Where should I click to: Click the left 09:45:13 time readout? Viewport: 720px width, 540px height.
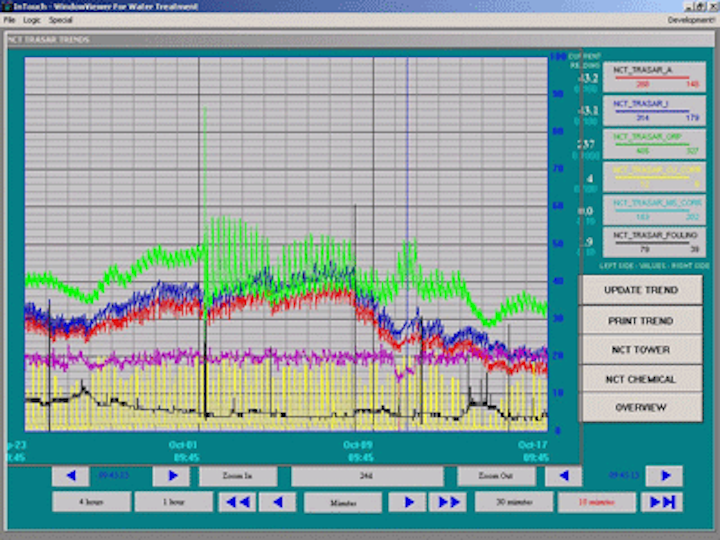(x=113, y=475)
